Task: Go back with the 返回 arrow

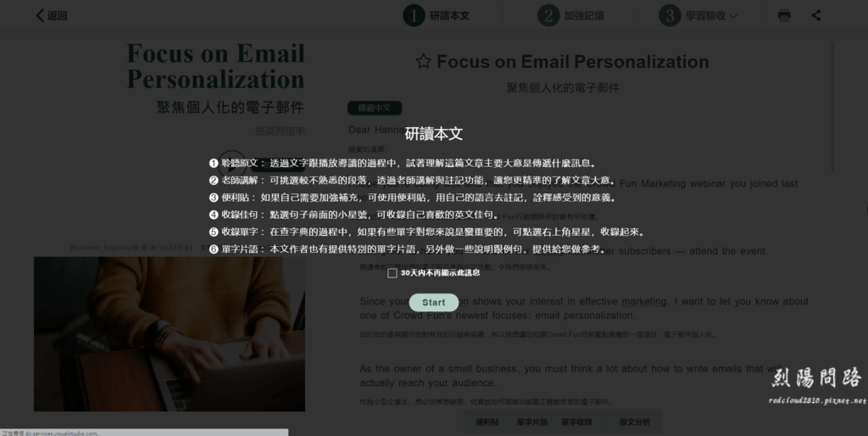Action: click(51, 15)
